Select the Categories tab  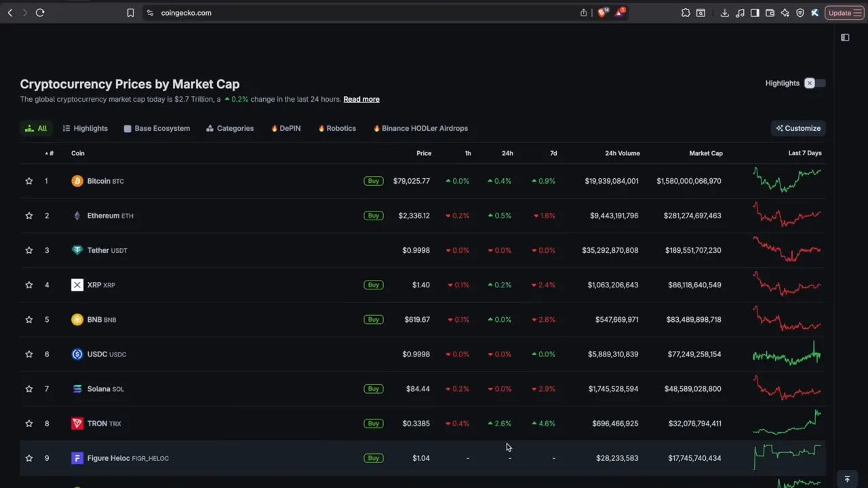tap(230, 128)
